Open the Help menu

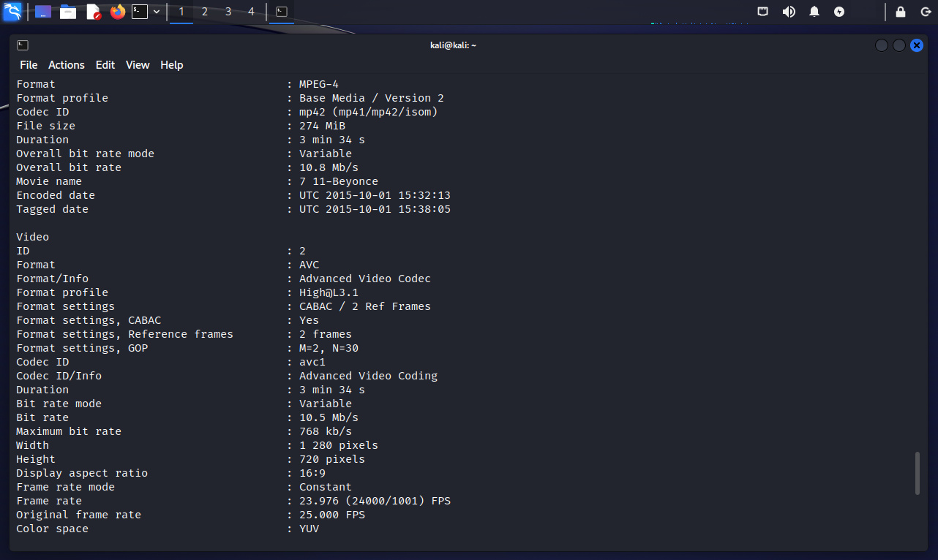[172, 65]
